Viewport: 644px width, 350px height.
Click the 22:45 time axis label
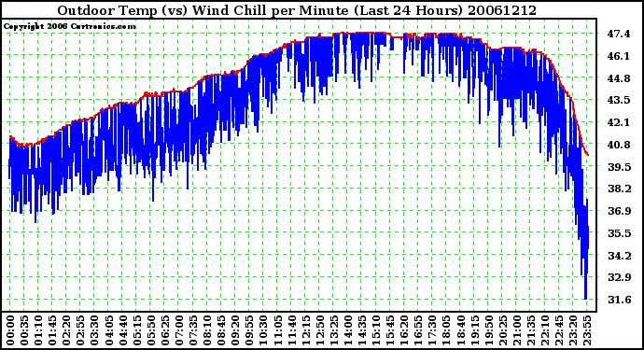click(x=558, y=330)
